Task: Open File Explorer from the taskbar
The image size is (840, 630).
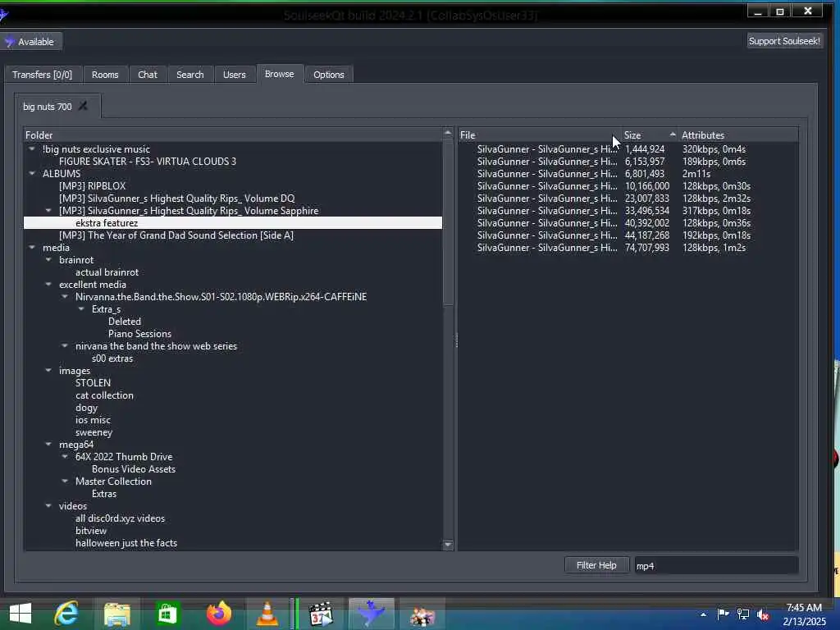Action: click(x=116, y=614)
